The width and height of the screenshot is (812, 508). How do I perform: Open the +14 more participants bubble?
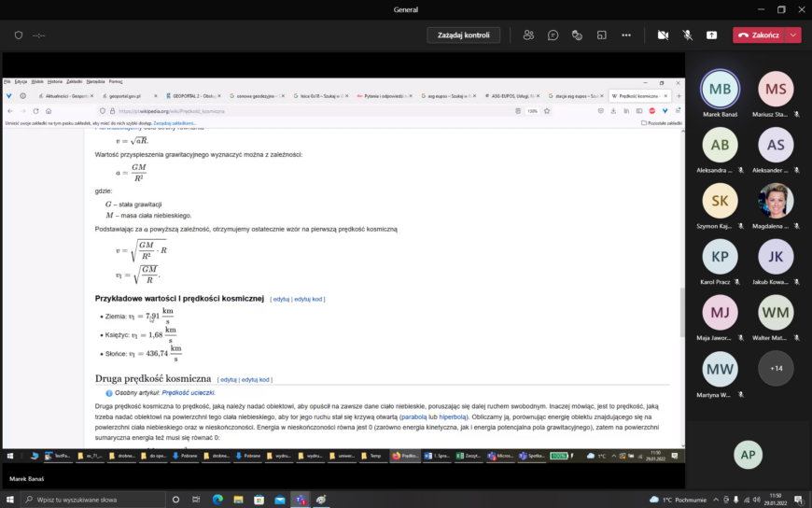point(776,369)
